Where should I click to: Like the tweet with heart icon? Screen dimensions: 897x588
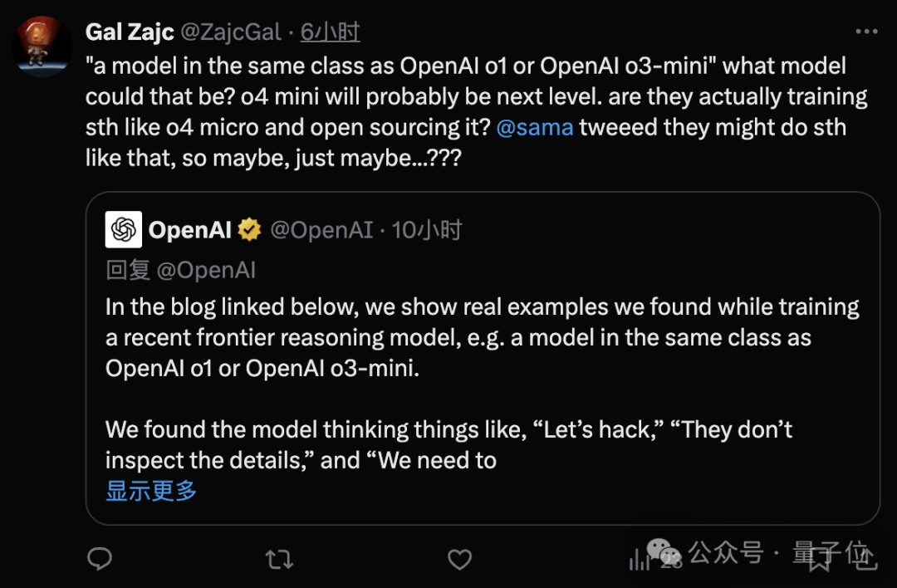pos(459,559)
